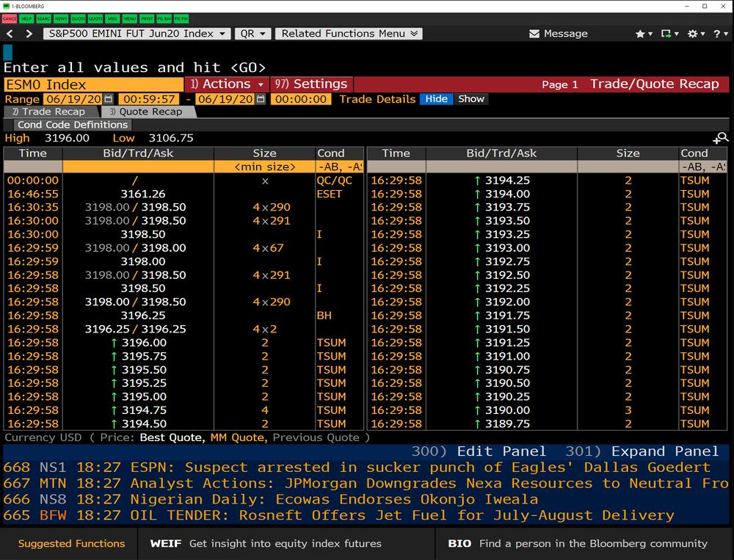
Task: Open Suggested Functions
Action: [x=71, y=544]
